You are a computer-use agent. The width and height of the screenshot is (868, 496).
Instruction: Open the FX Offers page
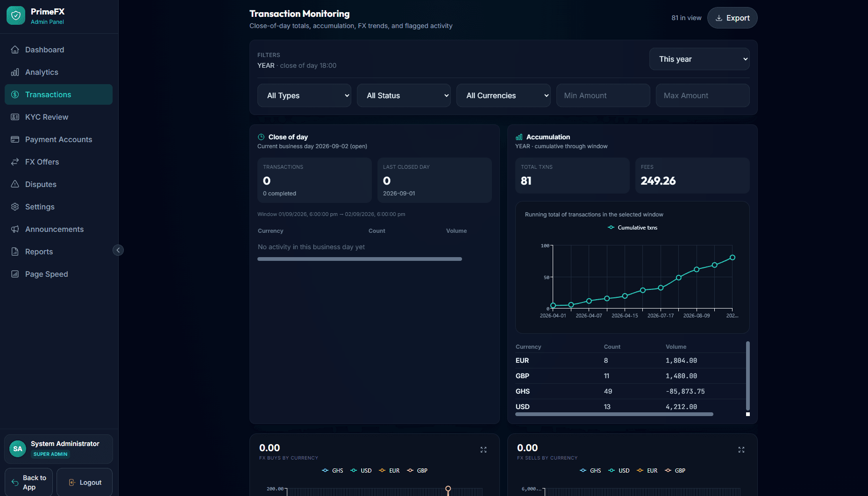coord(58,162)
